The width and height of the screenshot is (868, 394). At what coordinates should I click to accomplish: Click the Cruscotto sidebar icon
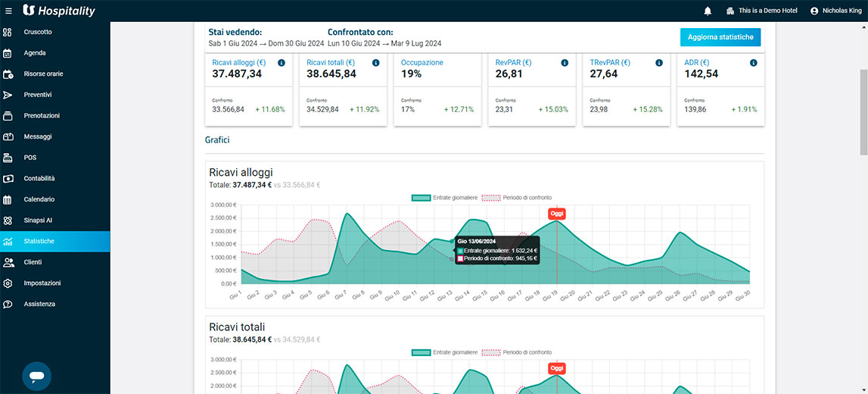(x=8, y=32)
